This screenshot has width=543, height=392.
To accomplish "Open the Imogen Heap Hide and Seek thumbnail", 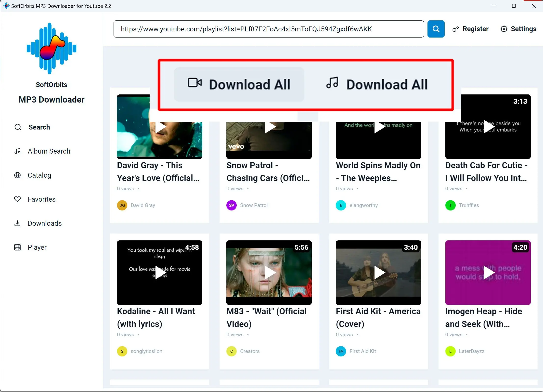I will point(488,273).
